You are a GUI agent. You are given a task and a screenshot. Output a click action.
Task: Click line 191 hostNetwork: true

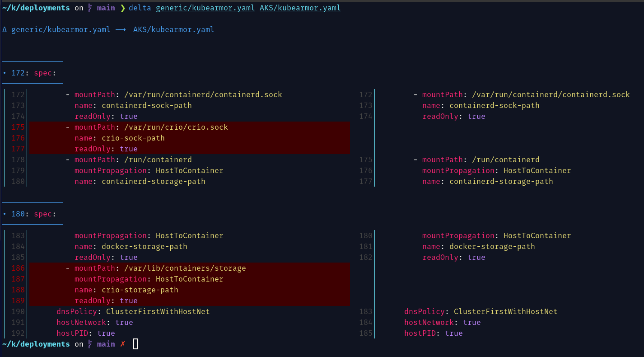click(x=95, y=323)
